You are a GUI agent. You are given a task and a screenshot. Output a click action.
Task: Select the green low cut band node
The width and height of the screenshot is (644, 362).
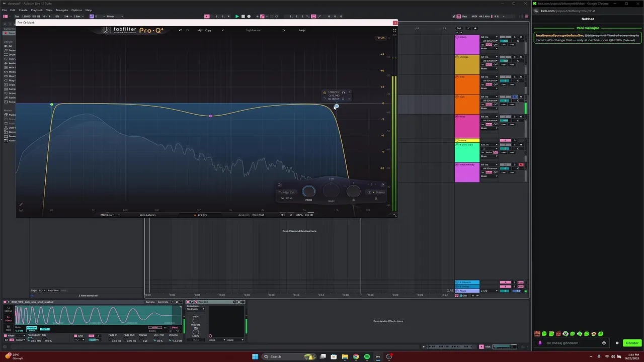[x=51, y=105]
